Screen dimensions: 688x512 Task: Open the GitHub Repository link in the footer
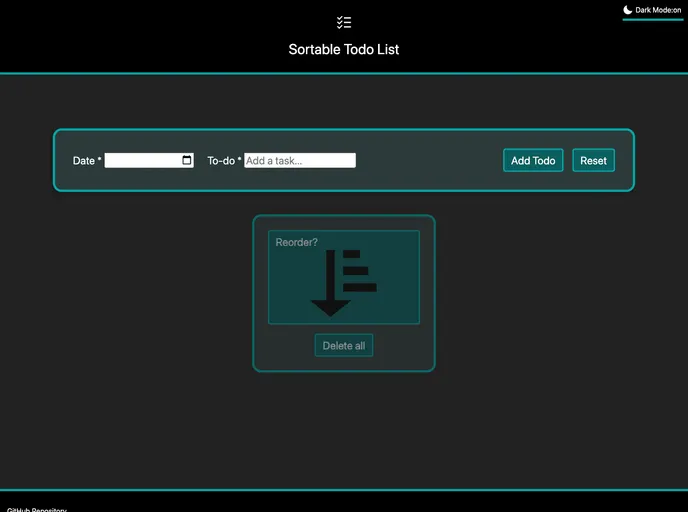(37, 509)
